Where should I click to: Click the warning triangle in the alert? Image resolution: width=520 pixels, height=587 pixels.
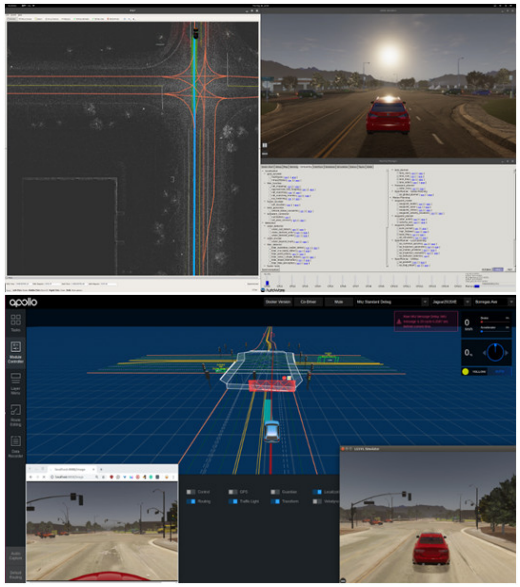click(399, 322)
